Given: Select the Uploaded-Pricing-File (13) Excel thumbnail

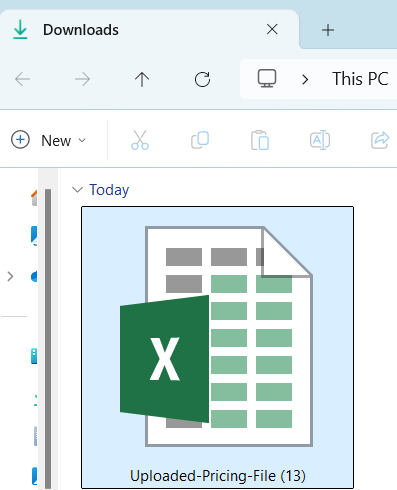Looking at the screenshot, I should pyautogui.click(x=217, y=347).
